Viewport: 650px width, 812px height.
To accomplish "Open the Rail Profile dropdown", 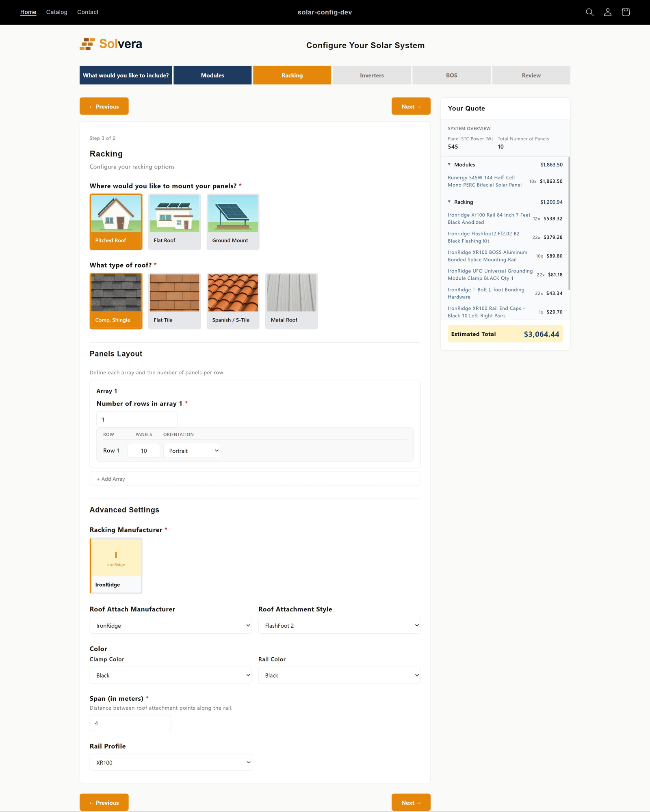I will 171,762.
